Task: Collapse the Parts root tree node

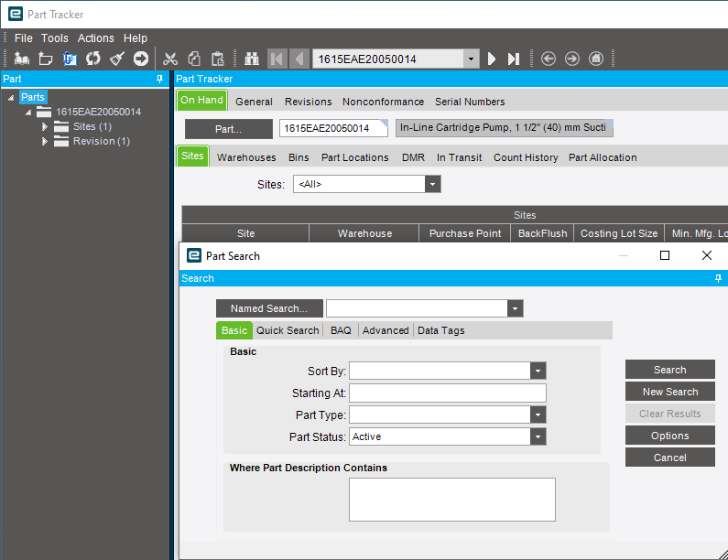Action: pos(11,98)
